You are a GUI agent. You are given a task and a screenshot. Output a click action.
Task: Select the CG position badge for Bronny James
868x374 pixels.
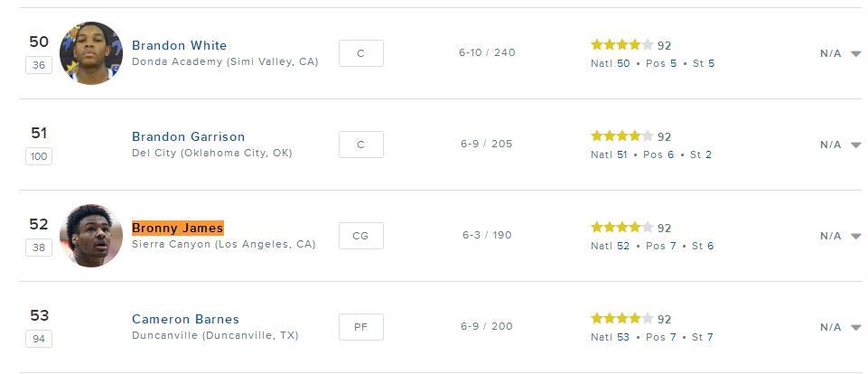coord(361,236)
